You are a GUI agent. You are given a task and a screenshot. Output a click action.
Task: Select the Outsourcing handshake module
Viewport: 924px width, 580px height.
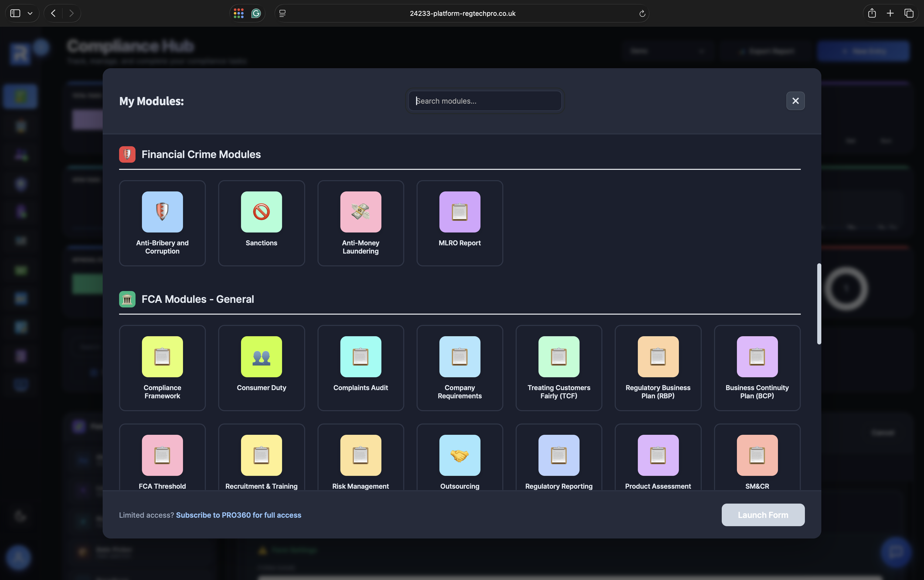(459, 455)
